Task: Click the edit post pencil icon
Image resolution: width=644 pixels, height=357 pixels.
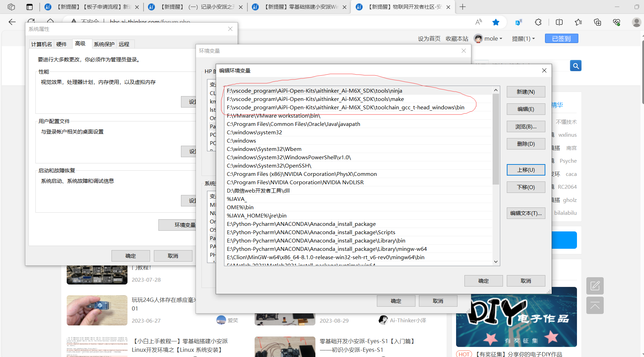Action: tap(595, 286)
